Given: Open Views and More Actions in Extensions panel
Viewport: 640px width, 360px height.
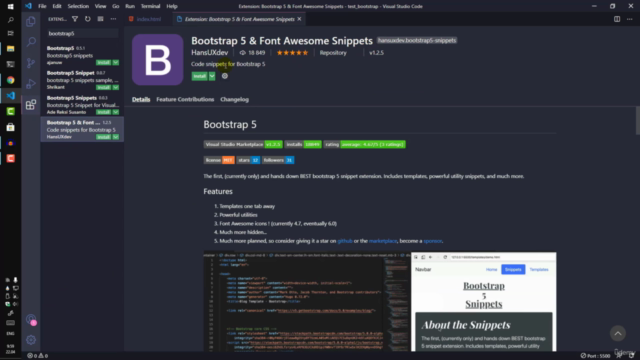Looking at the screenshot, I should click(x=113, y=19).
